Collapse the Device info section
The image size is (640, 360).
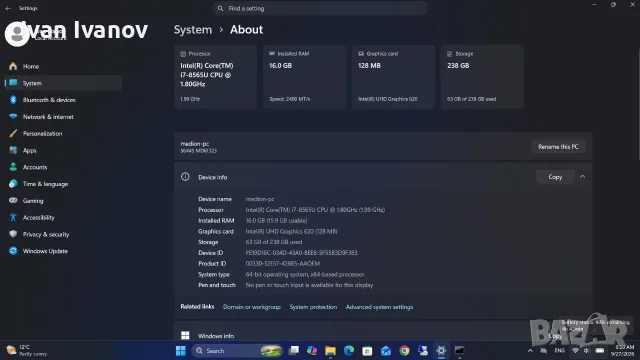(x=582, y=177)
